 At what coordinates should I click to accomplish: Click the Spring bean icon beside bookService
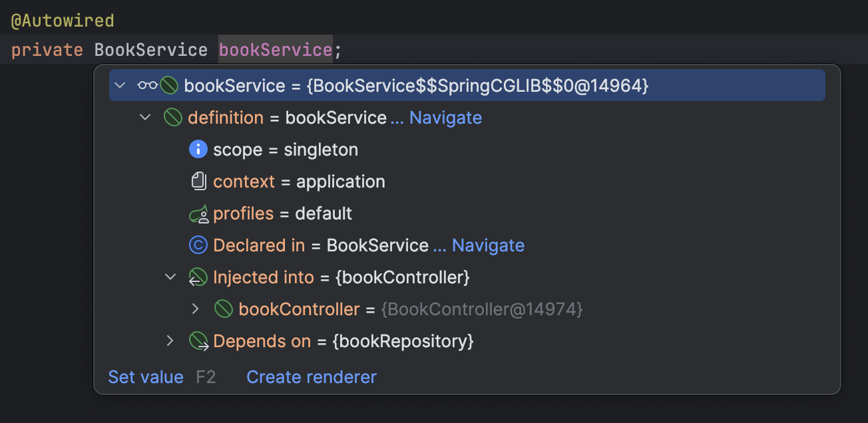[x=169, y=85]
